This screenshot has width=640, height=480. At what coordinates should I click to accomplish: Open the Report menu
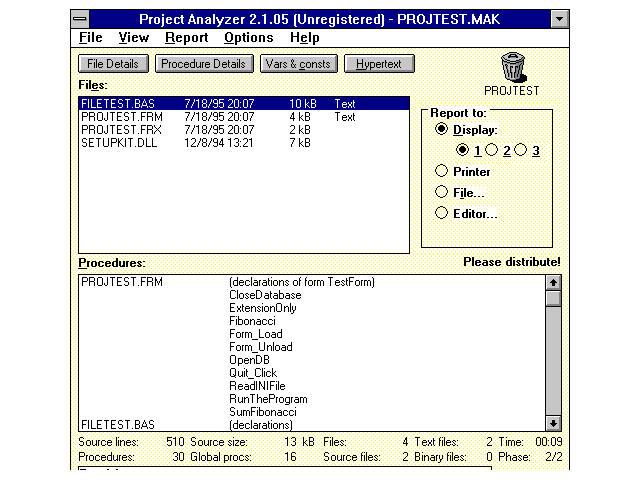[186, 38]
